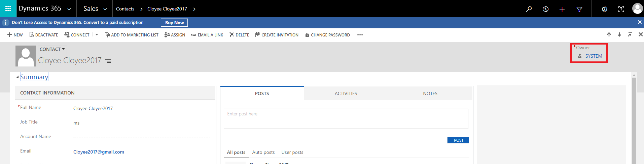
Task: Click the contact profile picture
Action: point(26,56)
